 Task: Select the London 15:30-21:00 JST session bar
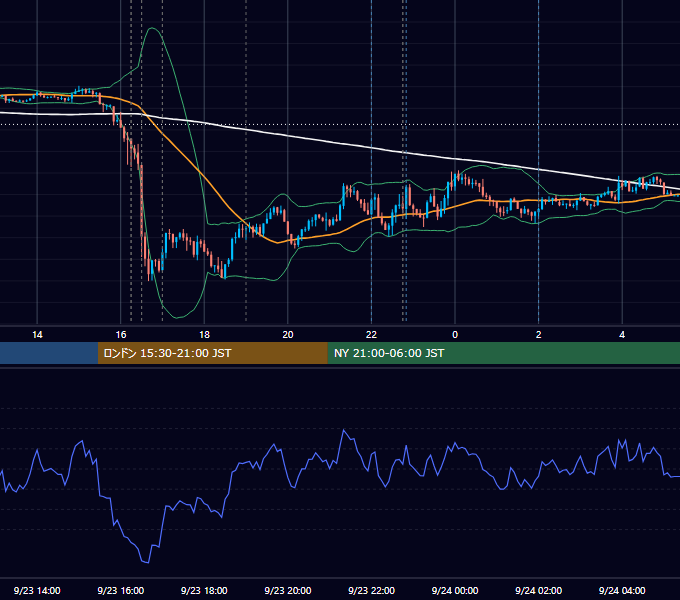coord(212,353)
